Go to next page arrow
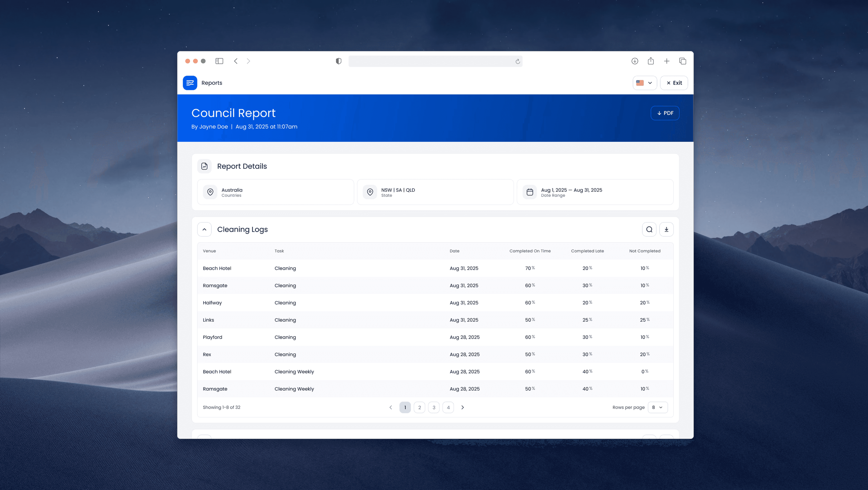This screenshot has height=490, width=868. tap(462, 407)
